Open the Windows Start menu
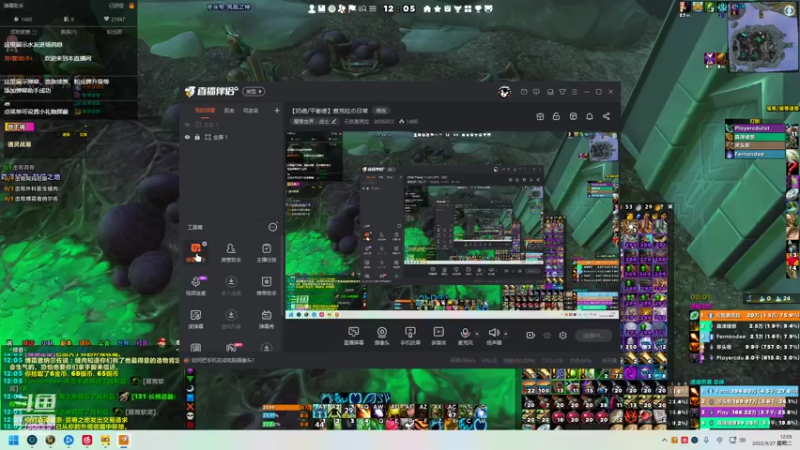This screenshot has height=450, width=800. (x=14, y=440)
